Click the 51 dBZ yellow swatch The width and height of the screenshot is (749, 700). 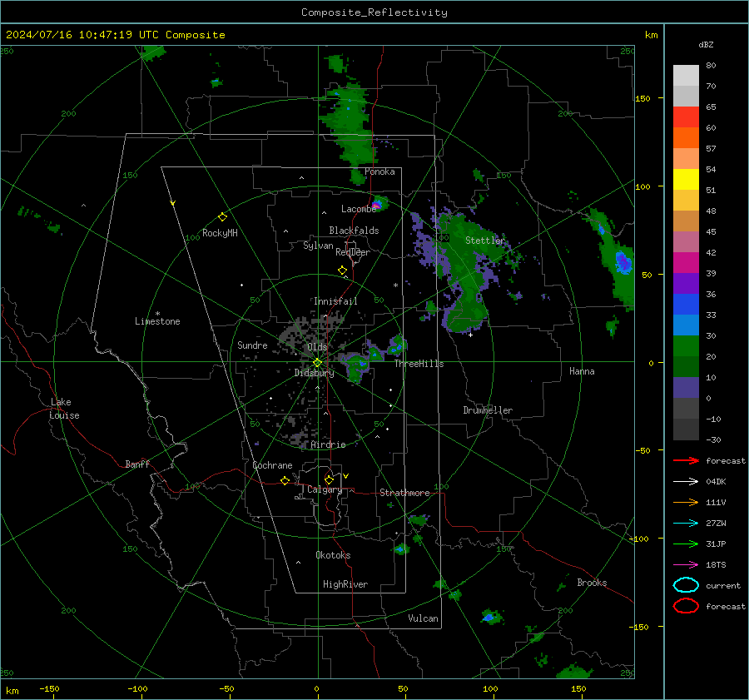686,179
